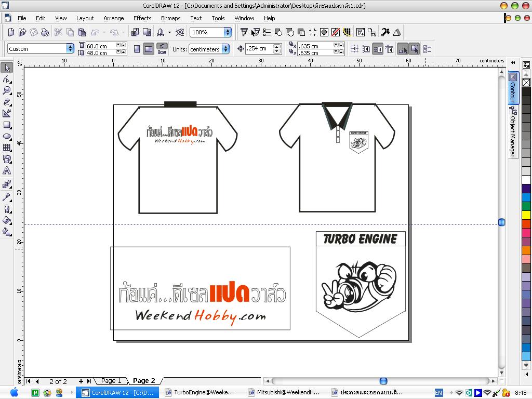Click the Print icon in the toolbar
Screen dimensions: 532x399
[x=45, y=32]
